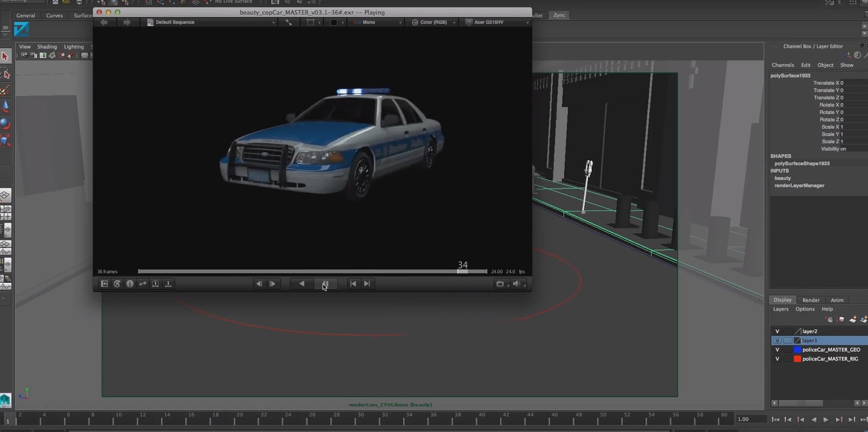Select the Maya scale tool
Screen dimensions: 868x432
(5, 141)
